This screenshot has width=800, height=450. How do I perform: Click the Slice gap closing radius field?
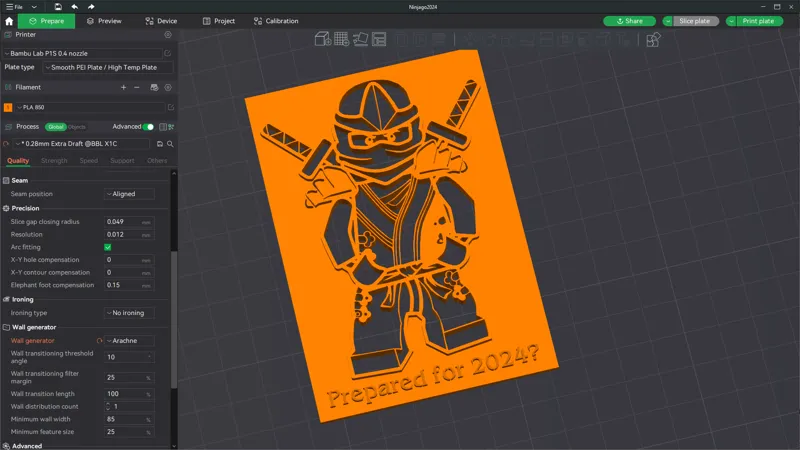click(x=129, y=222)
